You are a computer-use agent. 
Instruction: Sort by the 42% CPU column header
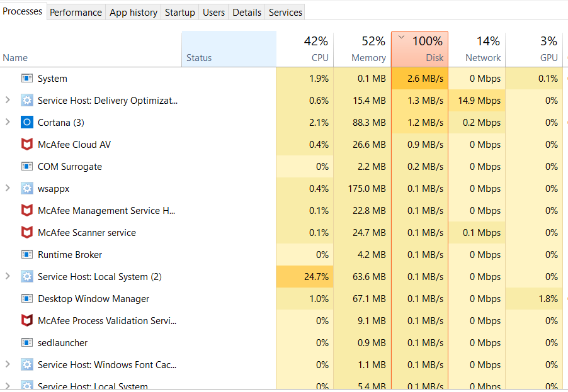pyautogui.click(x=305, y=49)
